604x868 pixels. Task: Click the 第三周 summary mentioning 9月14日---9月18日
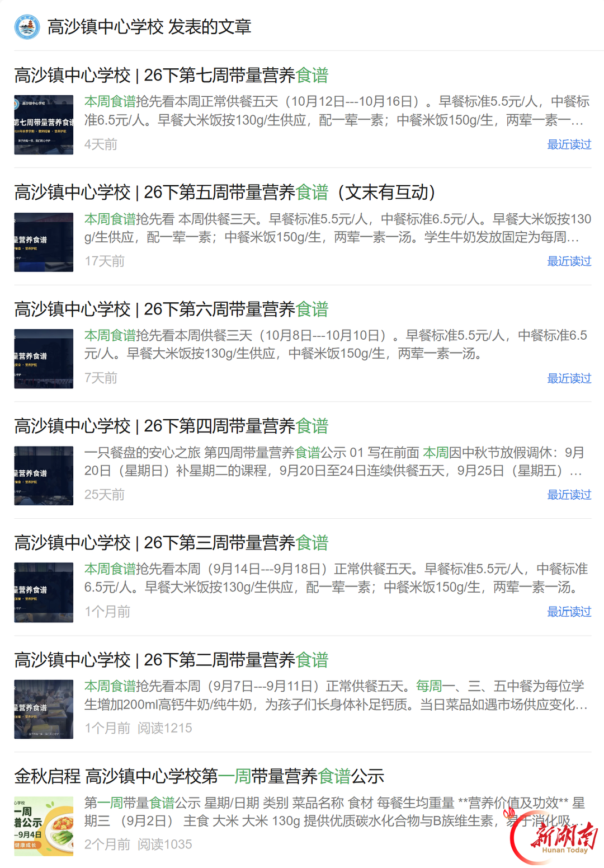pyautogui.click(x=336, y=578)
